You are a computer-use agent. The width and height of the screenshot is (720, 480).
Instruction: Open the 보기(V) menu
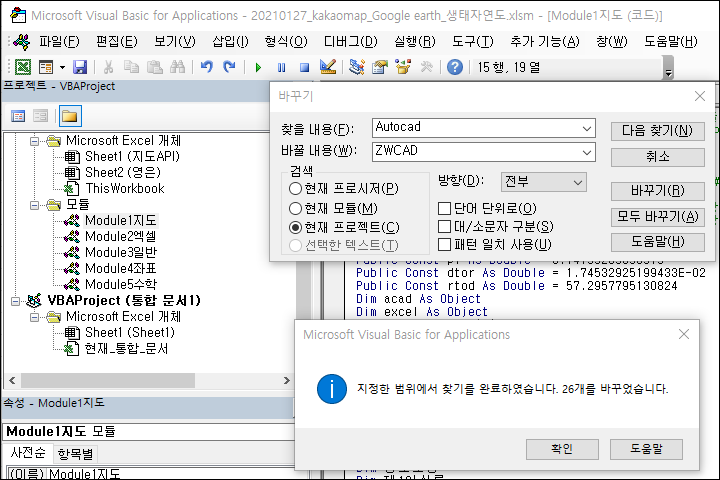coord(174,42)
